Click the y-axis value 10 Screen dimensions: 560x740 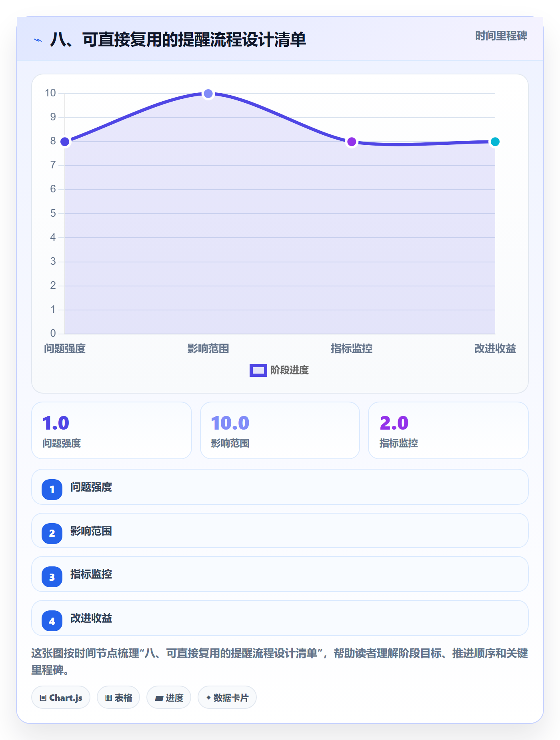pos(50,93)
